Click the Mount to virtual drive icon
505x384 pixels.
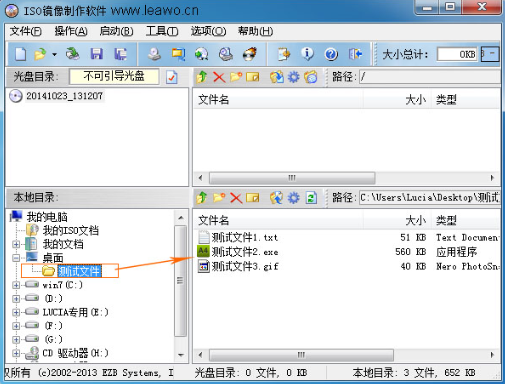pos(202,54)
